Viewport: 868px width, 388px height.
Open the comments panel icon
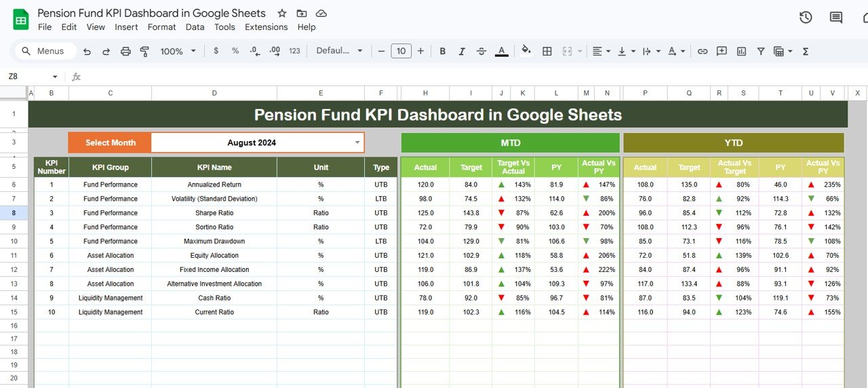836,18
